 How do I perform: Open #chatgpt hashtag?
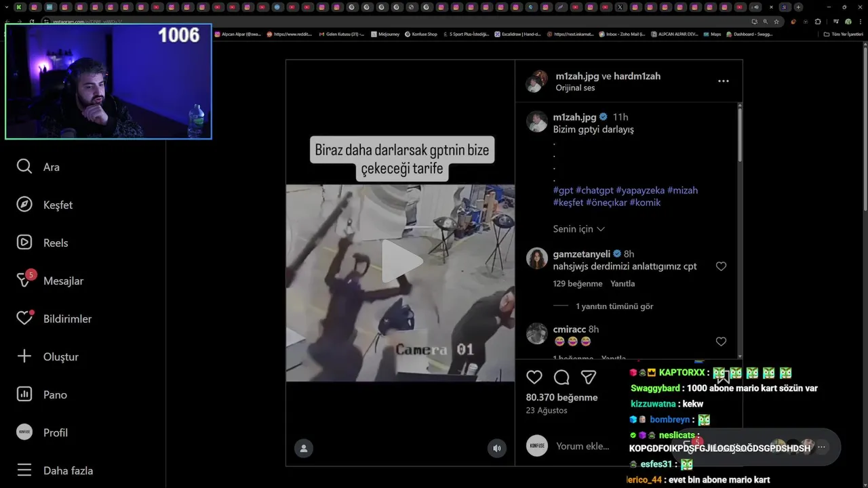594,190
